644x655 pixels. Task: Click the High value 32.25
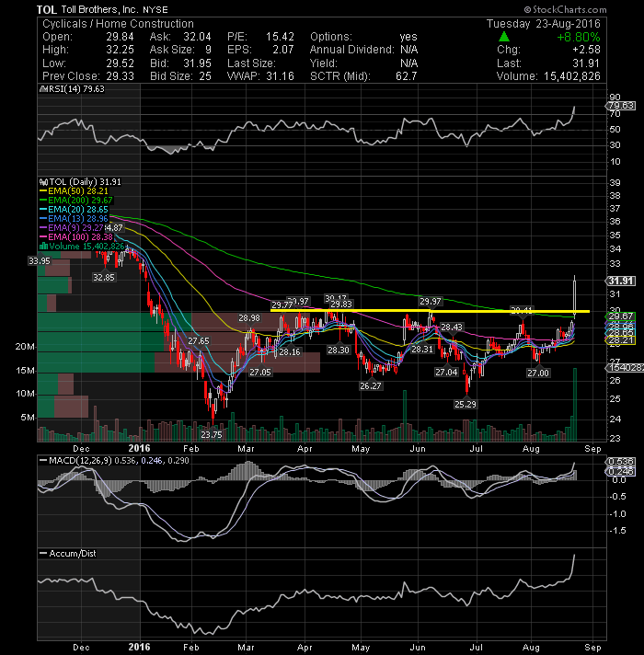coord(120,50)
